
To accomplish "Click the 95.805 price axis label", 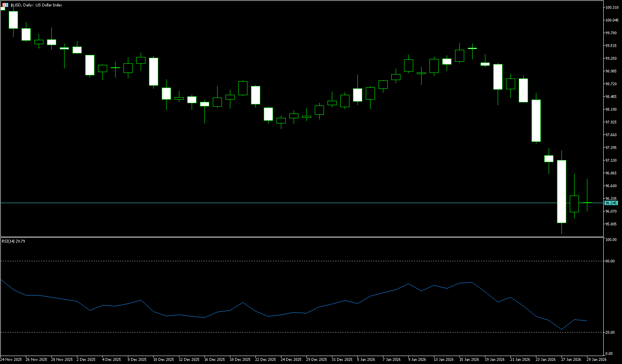I will click(611, 224).
